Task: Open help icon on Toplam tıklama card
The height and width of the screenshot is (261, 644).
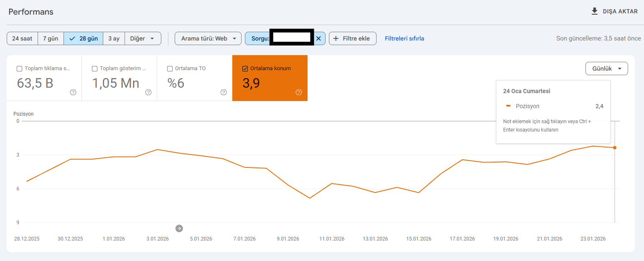Action: coord(73,92)
